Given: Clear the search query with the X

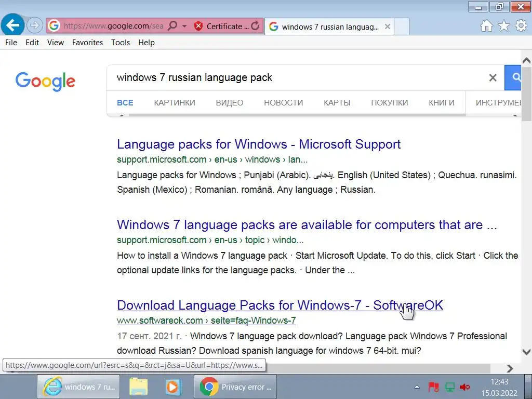Looking at the screenshot, I should pos(493,78).
